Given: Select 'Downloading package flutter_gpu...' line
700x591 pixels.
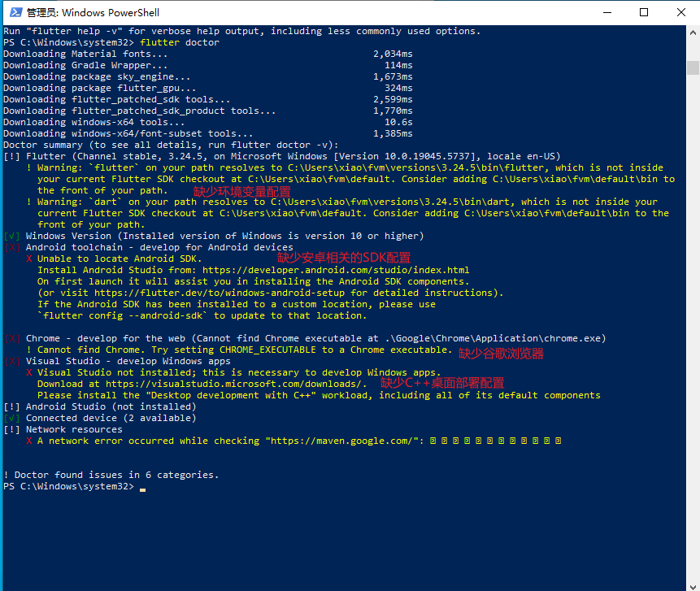Looking at the screenshot, I should (x=99, y=88).
